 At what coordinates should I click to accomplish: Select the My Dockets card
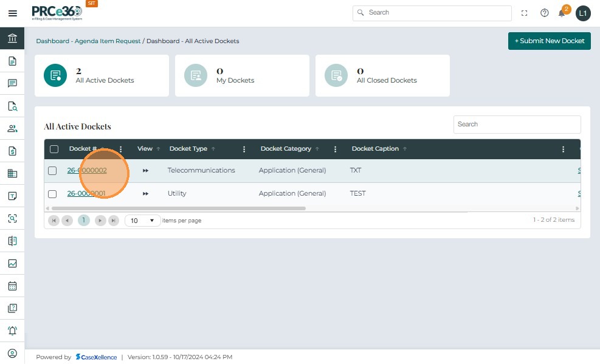(x=242, y=75)
